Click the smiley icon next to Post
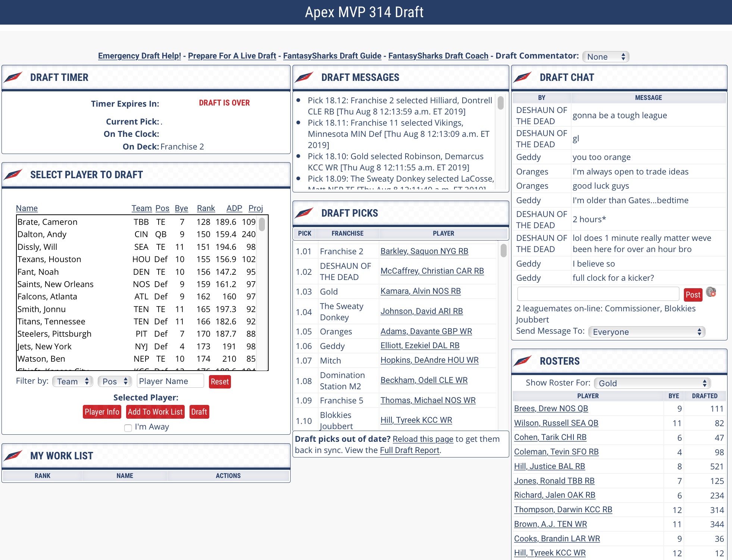732x560 pixels. click(x=711, y=292)
